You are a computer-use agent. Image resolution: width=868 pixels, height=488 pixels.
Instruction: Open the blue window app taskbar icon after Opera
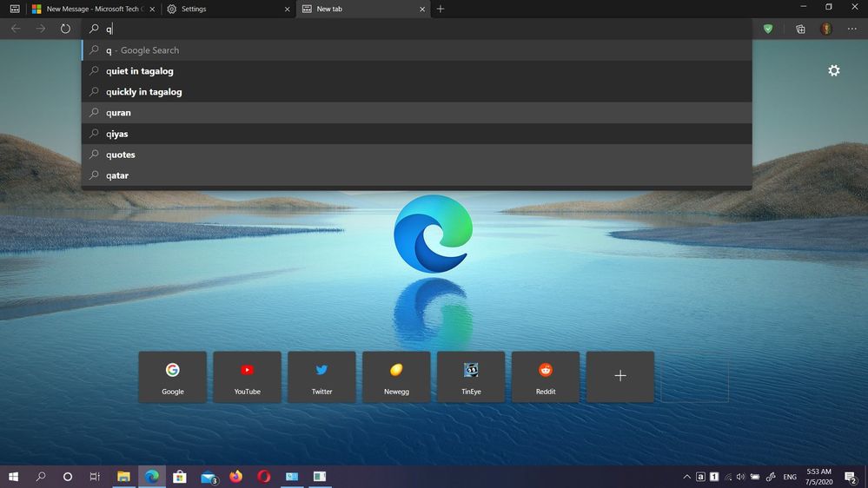[292, 477]
